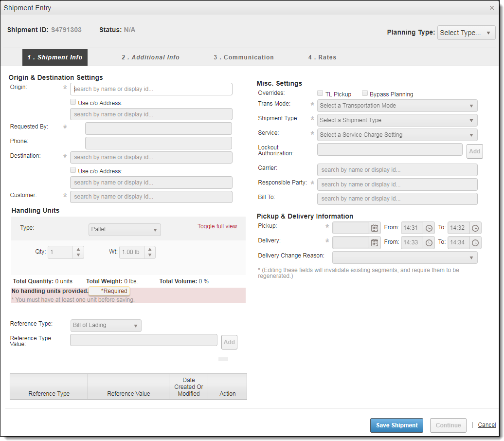Click the Pickup To time clock icon
The height and width of the screenshot is (441, 504).
point(475,228)
